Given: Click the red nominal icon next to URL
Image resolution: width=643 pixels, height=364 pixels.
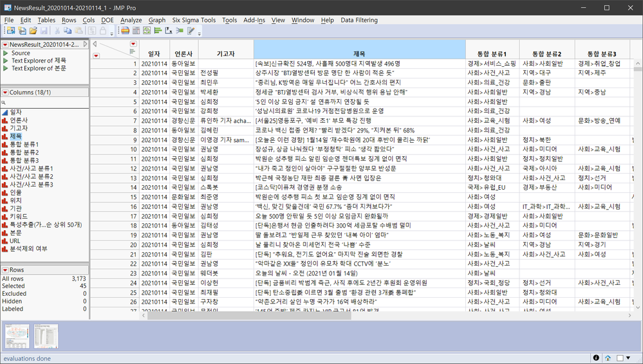Looking at the screenshot, I should tap(5, 241).
